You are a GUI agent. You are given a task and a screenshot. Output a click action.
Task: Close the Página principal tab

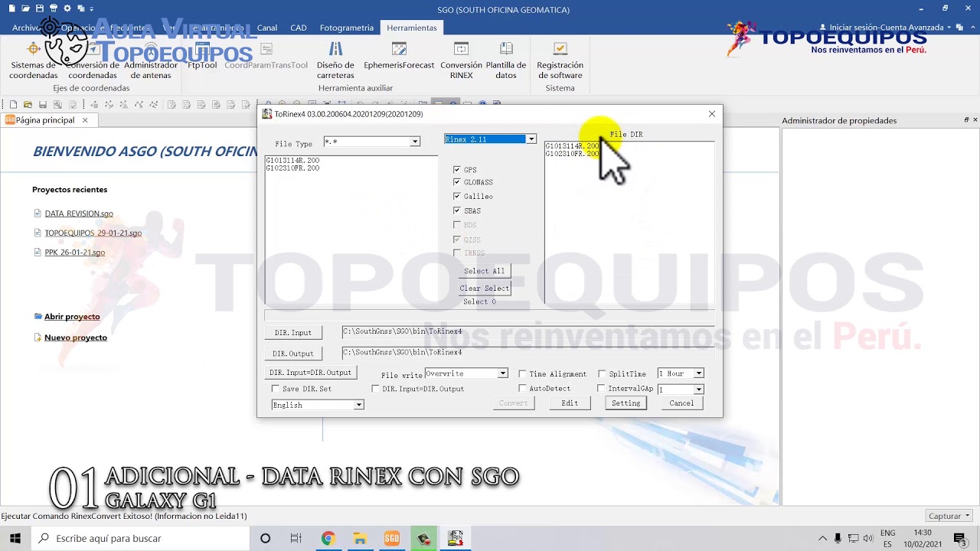tap(85, 120)
